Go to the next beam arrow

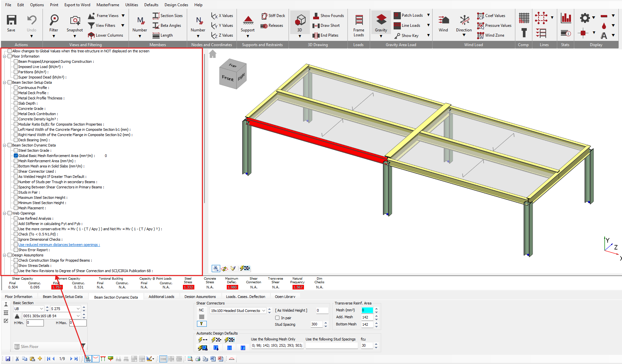click(71, 359)
